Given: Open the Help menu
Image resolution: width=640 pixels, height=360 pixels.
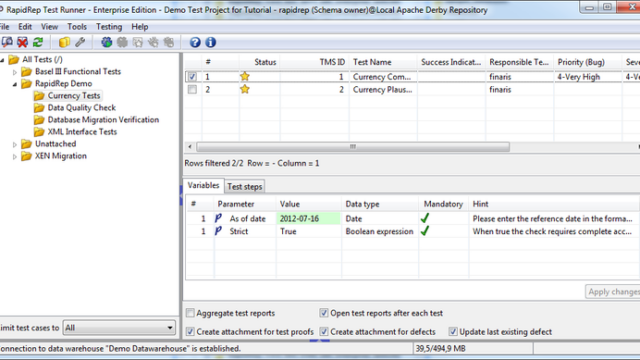Looking at the screenshot, I should tap(140, 27).
